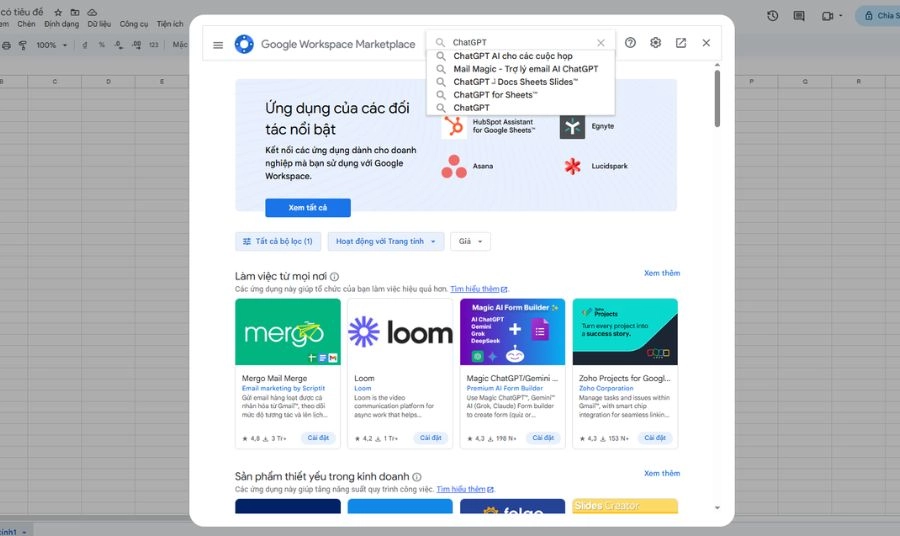The image size is (900, 536).
Task: Click the 'Chia sẻ' share button
Action: point(879,15)
